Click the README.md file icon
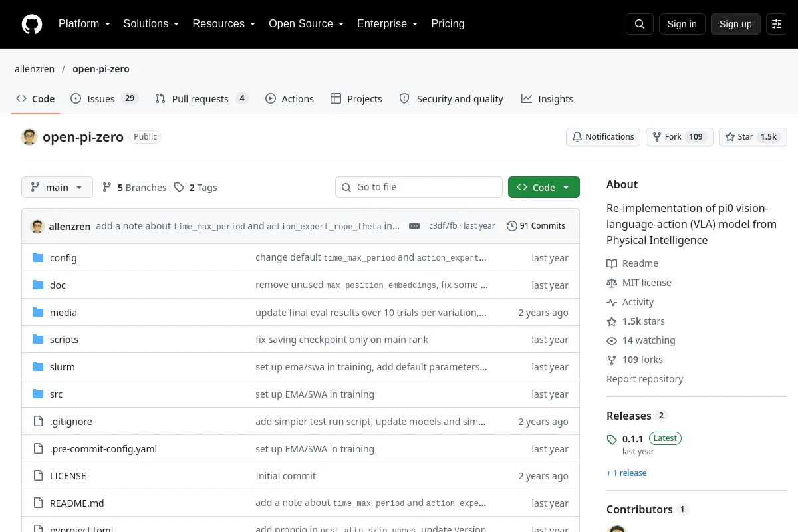 [x=38, y=503]
